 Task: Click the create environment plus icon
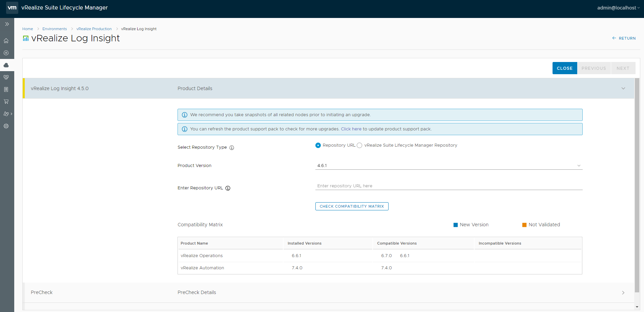click(6, 53)
